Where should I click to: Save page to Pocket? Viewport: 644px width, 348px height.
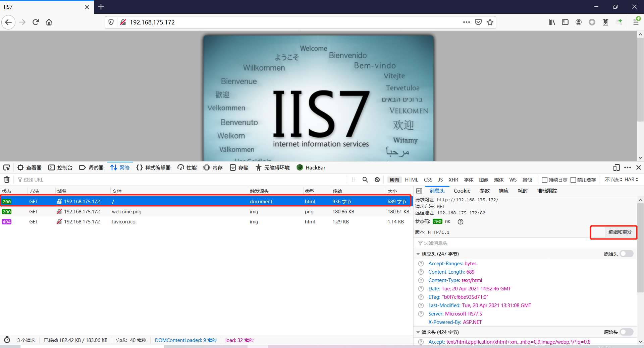pyautogui.click(x=478, y=22)
